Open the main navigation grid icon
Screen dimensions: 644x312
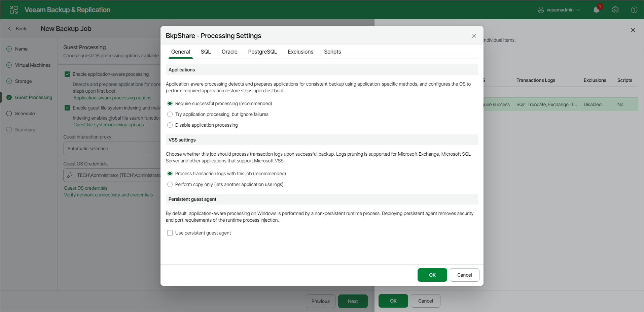(x=13, y=10)
